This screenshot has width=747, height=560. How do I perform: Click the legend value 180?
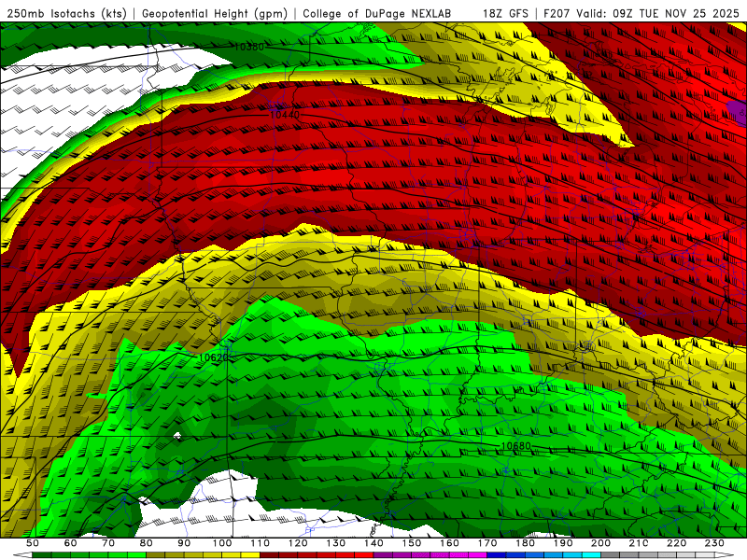(525, 543)
